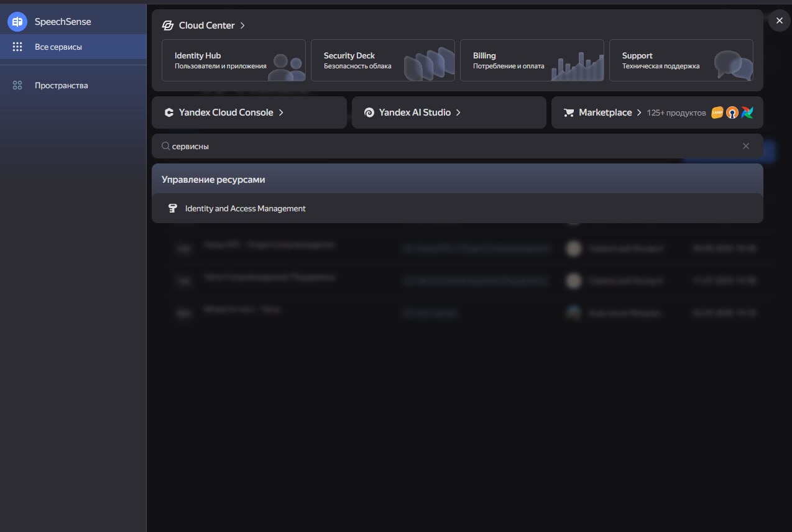Click the search magnifier icon
Image resolution: width=792 pixels, height=532 pixels.
166,146
